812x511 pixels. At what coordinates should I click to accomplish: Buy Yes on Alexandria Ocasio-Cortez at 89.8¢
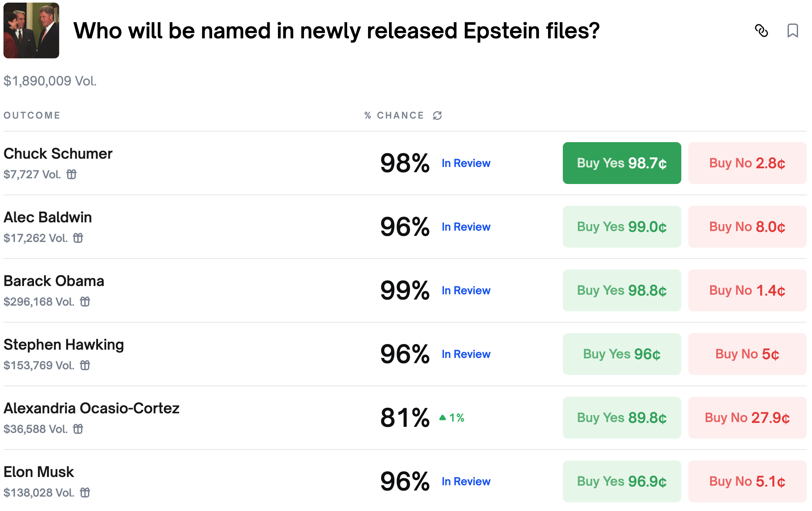pyautogui.click(x=622, y=418)
